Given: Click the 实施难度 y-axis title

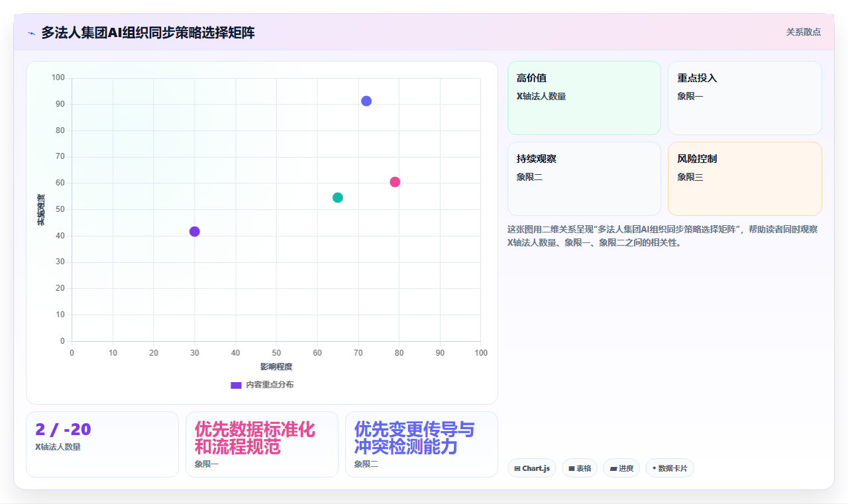Looking at the screenshot, I should pyautogui.click(x=40, y=209).
